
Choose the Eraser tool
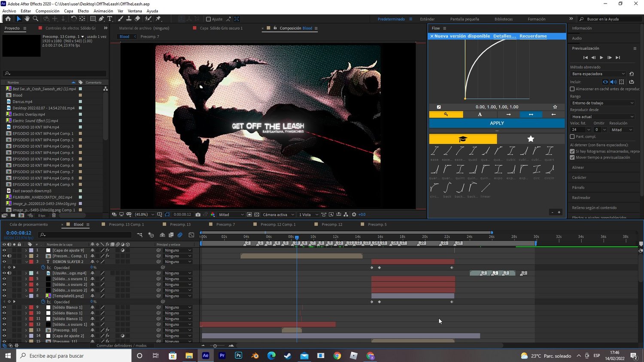[x=137, y=19]
